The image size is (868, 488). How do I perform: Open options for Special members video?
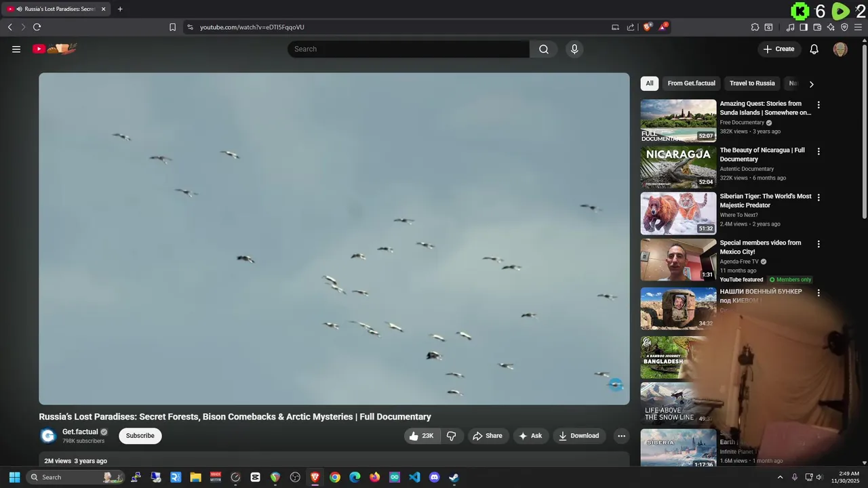pos(818,244)
